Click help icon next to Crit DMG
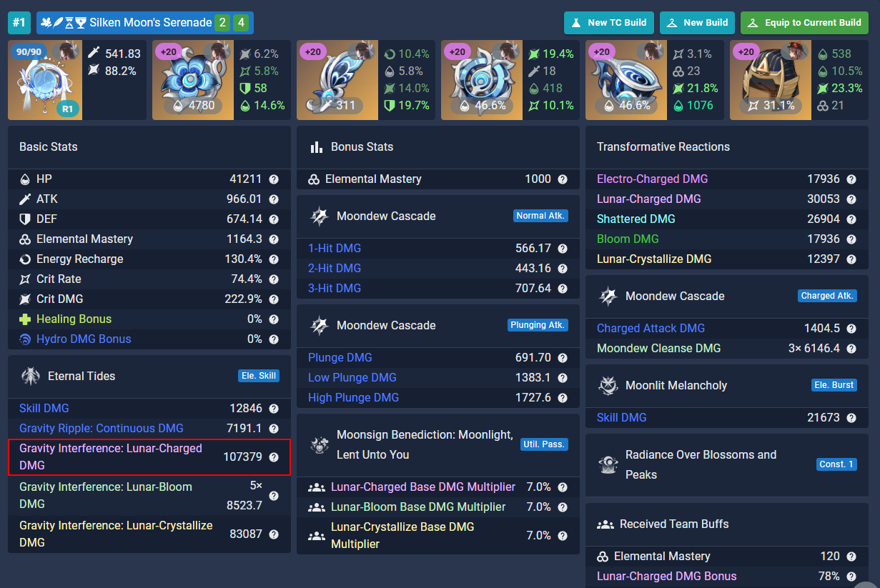The width and height of the screenshot is (880, 588). (x=274, y=299)
